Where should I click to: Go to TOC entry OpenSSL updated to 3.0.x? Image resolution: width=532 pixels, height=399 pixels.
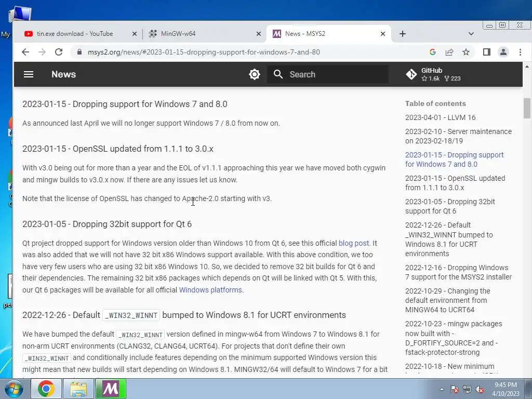(455, 183)
